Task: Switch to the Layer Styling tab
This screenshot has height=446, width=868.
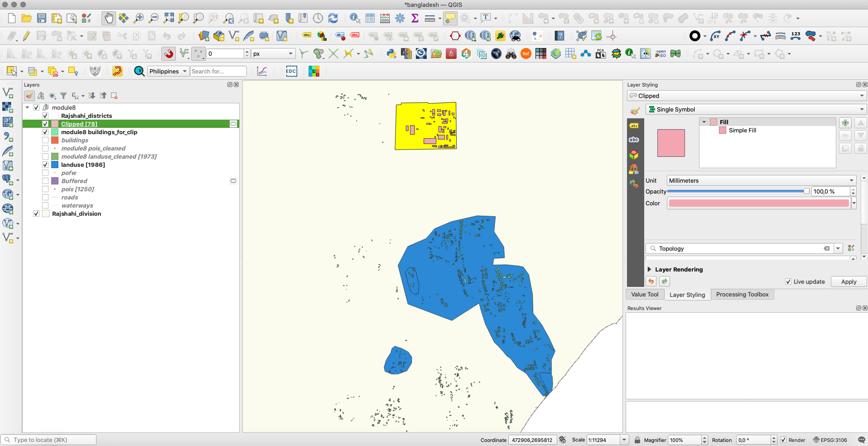Action: 687,295
